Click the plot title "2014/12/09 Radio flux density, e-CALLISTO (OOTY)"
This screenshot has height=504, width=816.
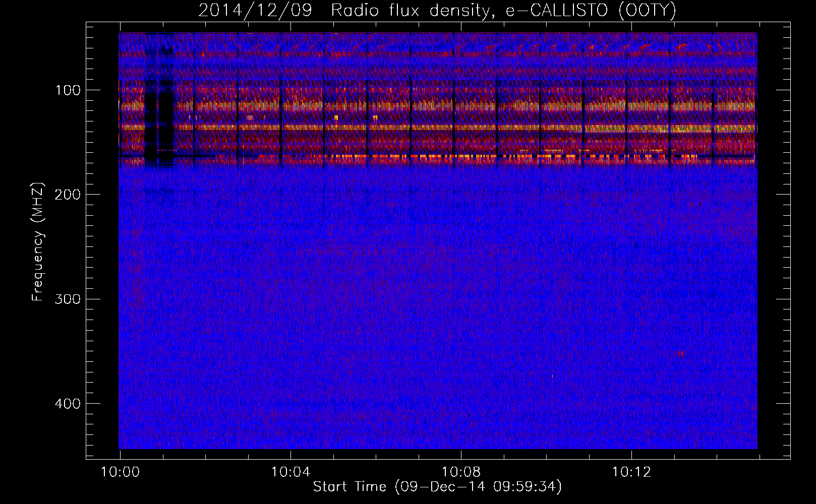click(437, 10)
